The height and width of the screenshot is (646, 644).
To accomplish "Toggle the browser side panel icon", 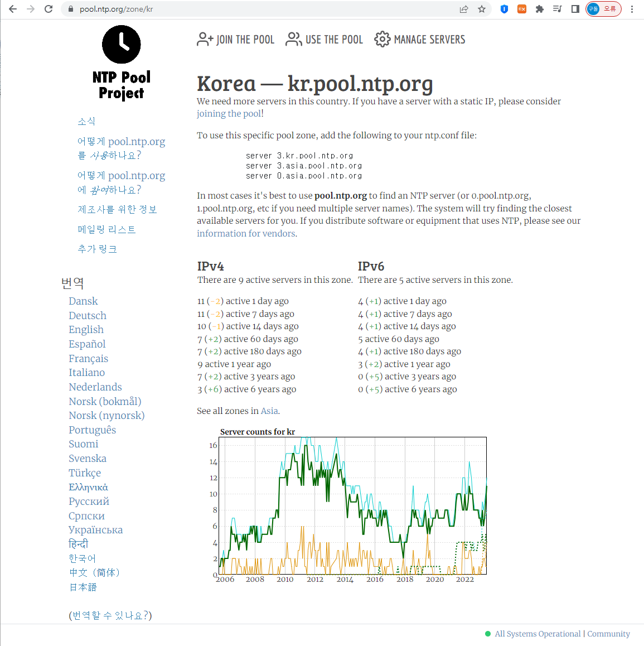I will click(575, 9).
